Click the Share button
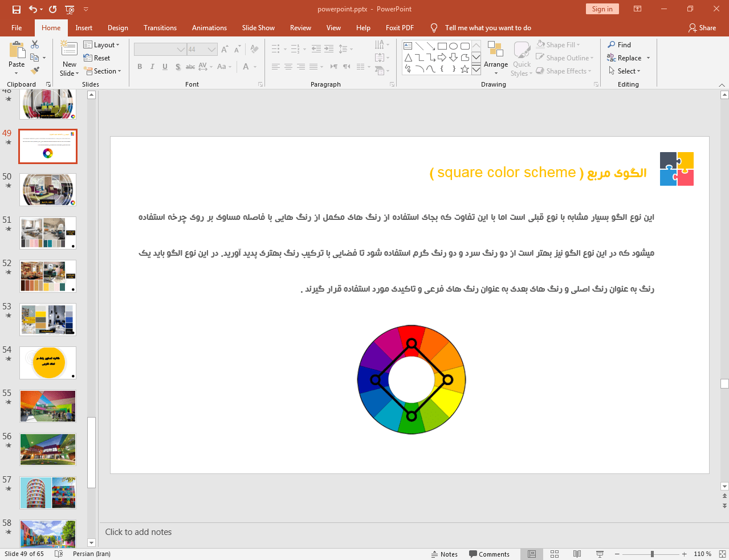Image resolution: width=729 pixels, height=560 pixels. (702, 27)
